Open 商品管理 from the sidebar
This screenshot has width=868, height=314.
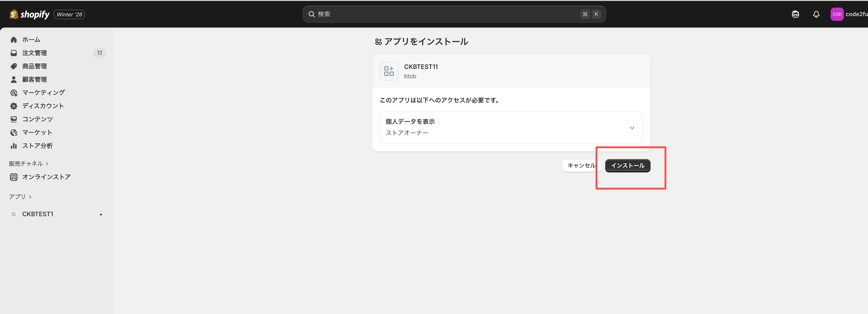[x=34, y=66]
